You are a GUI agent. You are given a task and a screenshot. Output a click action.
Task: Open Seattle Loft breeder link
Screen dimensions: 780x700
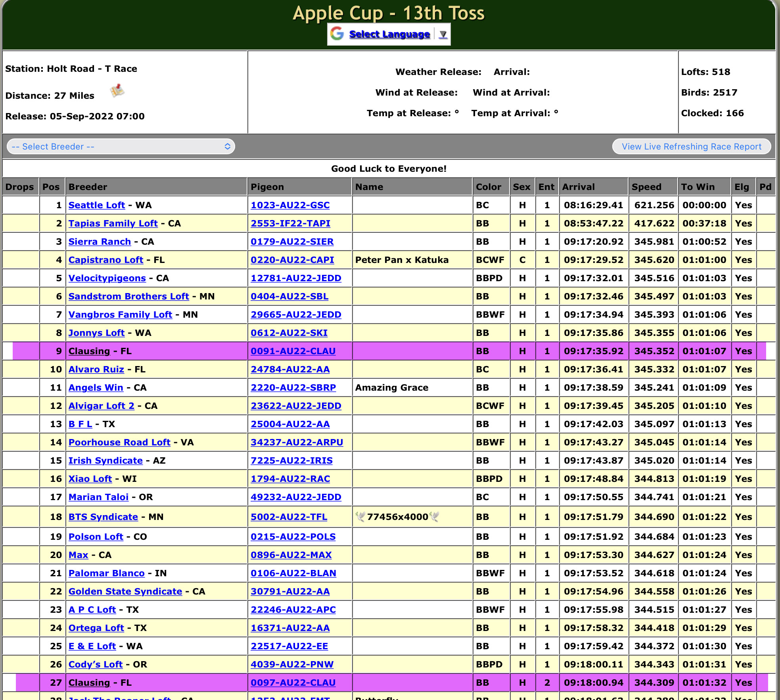[x=96, y=205]
